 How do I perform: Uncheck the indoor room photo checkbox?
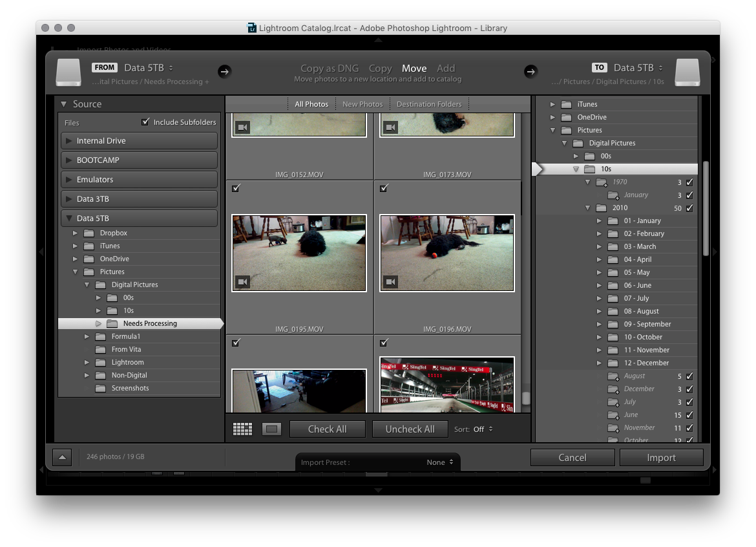pos(236,343)
